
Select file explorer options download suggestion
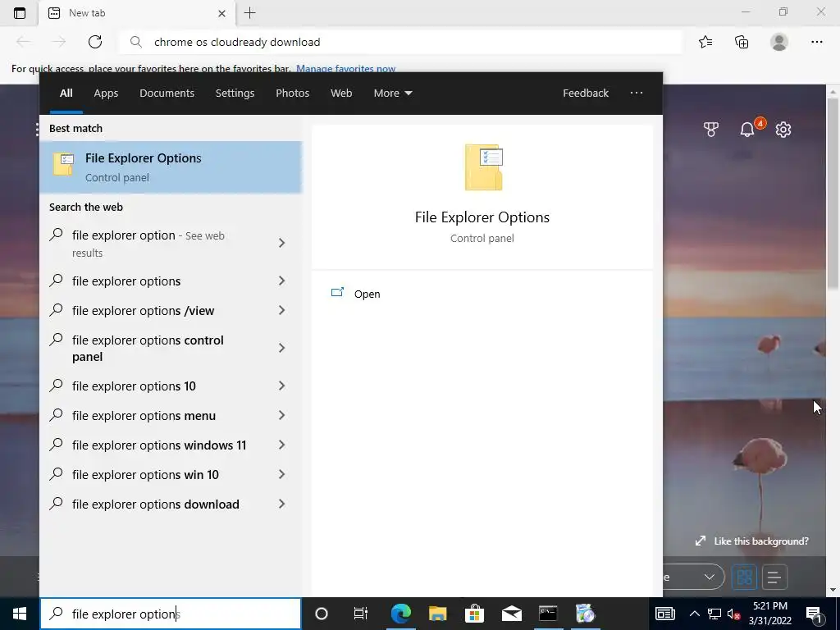click(171, 504)
